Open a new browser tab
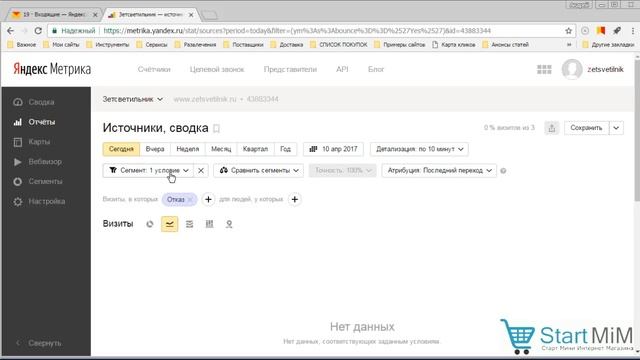The width and height of the screenshot is (640, 360). coord(209,15)
